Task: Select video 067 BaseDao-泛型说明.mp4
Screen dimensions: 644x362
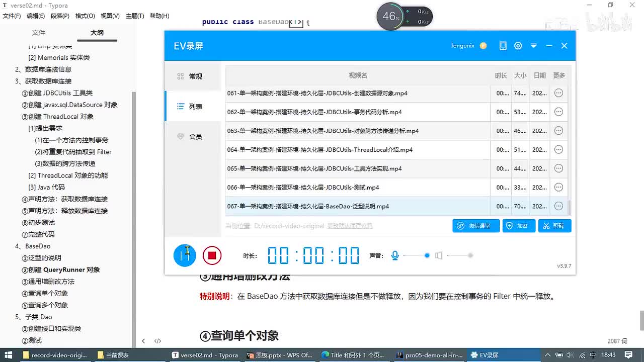Action: pos(358,206)
